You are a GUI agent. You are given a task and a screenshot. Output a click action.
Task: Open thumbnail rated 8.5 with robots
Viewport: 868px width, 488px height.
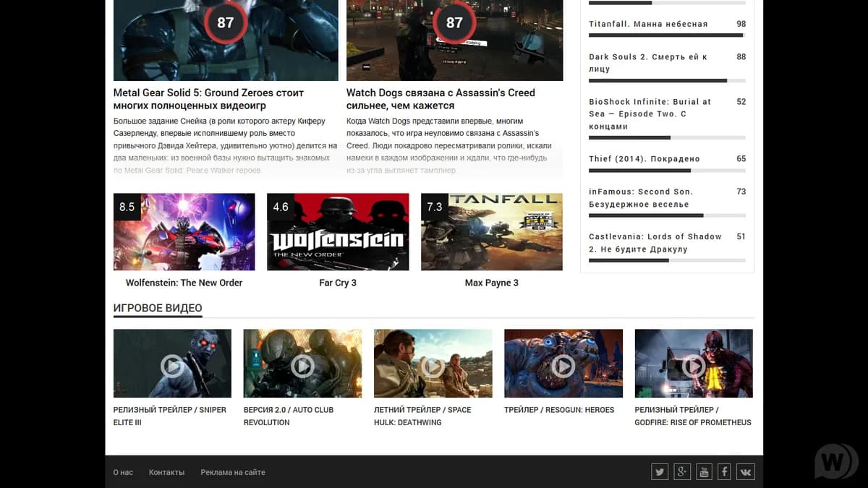click(x=184, y=232)
